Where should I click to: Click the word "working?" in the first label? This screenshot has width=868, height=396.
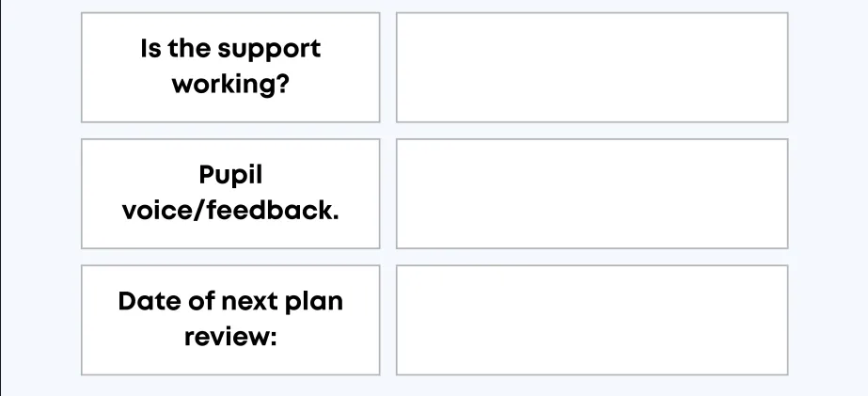point(230,85)
